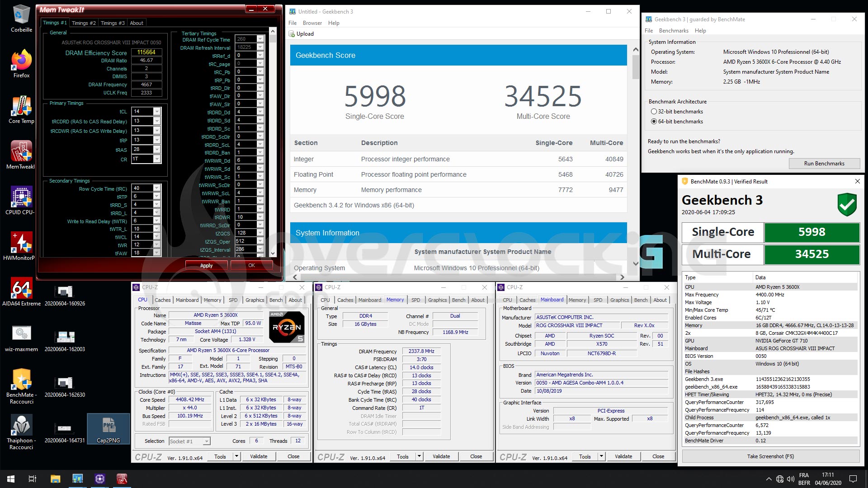Image resolution: width=868 pixels, height=488 pixels.
Task: Open Benchmarks menu in BenchMate Geekbench window
Action: tap(674, 31)
